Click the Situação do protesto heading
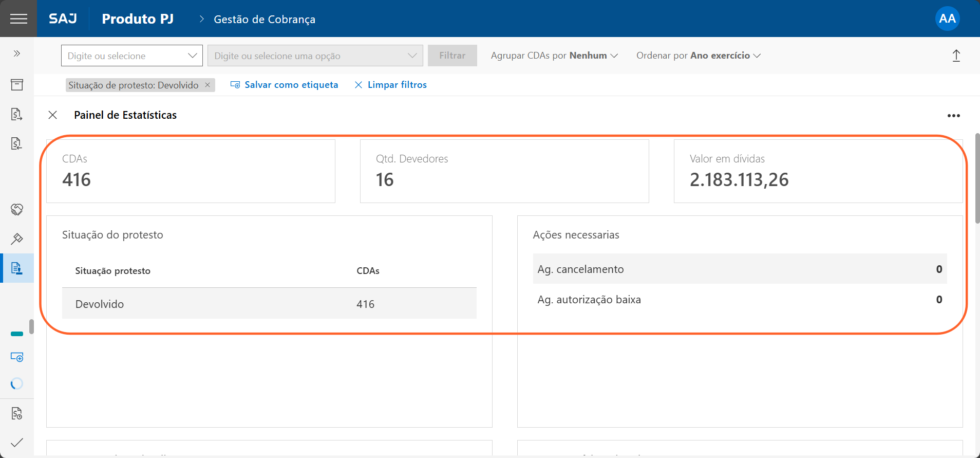The width and height of the screenshot is (980, 458). (112, 235)
